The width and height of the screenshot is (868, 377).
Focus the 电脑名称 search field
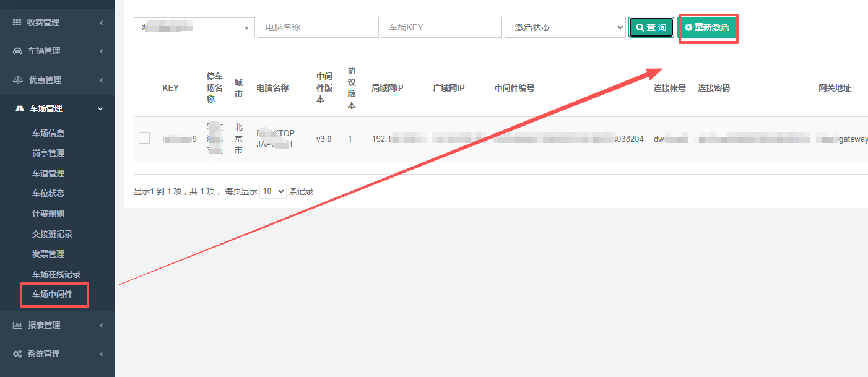click(318, 27)
